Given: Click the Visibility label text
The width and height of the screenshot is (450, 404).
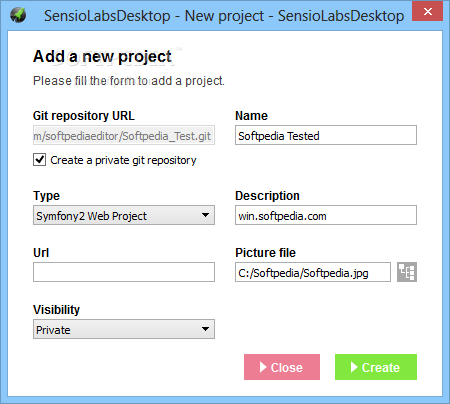Looking at the screenshot, I should point(56,310).
